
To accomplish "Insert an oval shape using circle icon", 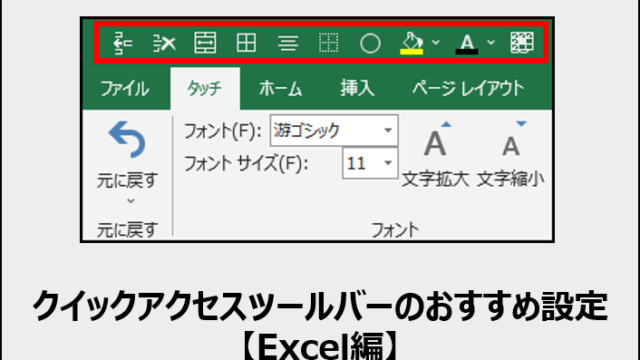I will (370, 43).
